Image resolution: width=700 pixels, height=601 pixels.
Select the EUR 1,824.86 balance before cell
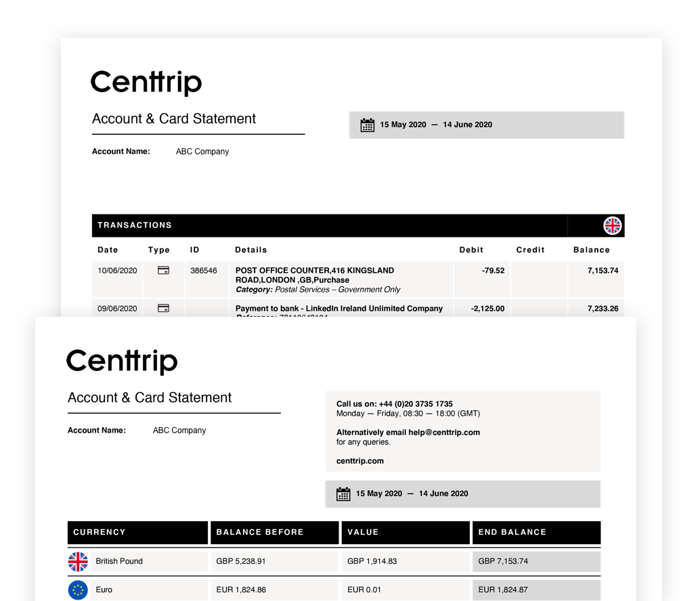point(240,589)
